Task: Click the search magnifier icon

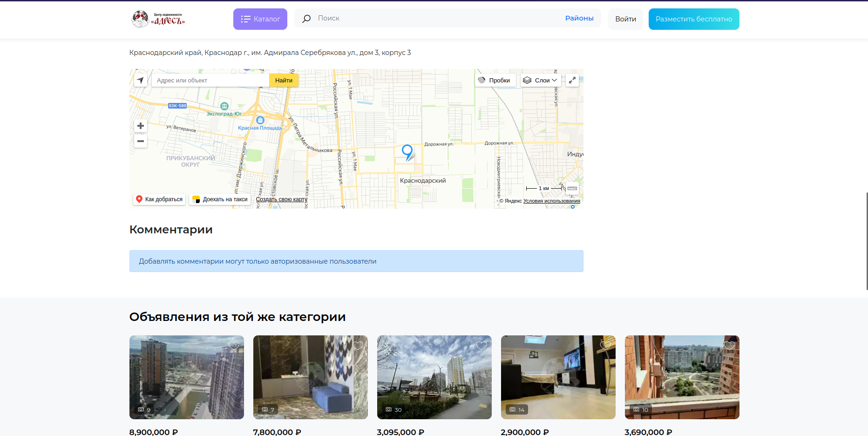Action: (306, 19)
